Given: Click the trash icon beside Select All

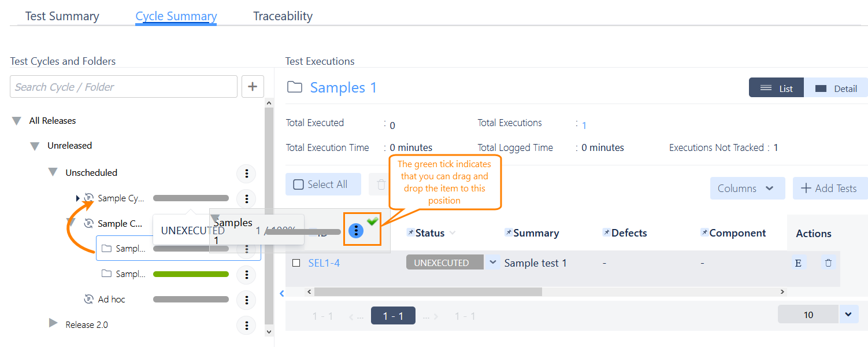Looking at the screenshot, I should [x=381, y=184].
